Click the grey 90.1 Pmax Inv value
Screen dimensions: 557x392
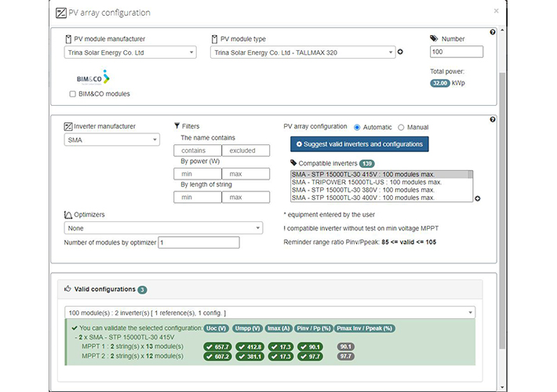(x=346, y=347)
